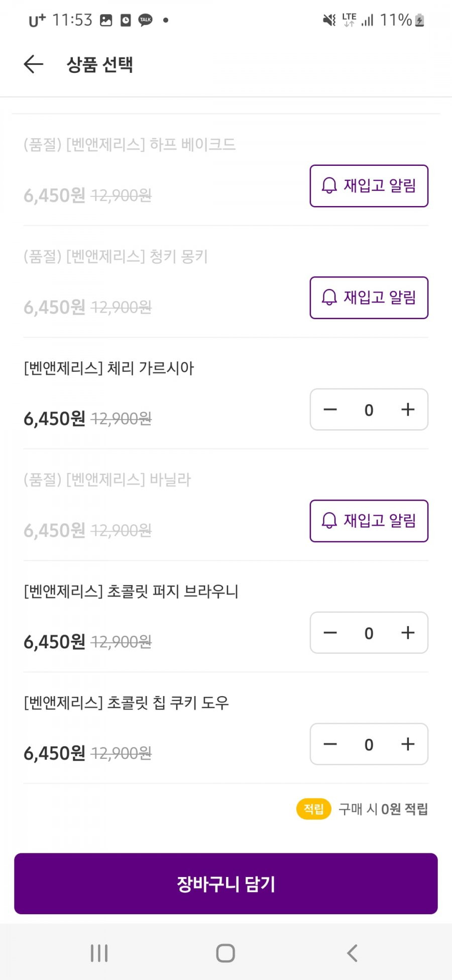Tap plus for 초콜릿 퍼지 브라우니
452x980 pixels.
[408, 632]
